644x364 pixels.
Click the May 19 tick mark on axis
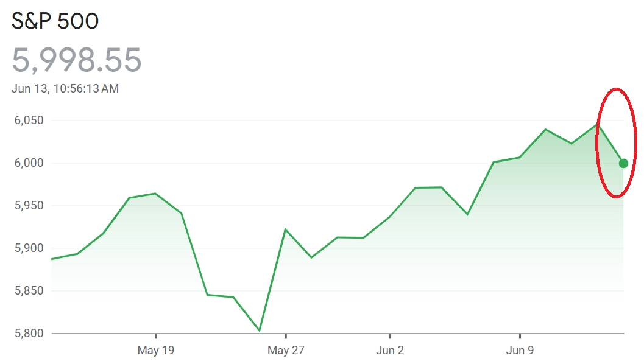click(155, 336)
